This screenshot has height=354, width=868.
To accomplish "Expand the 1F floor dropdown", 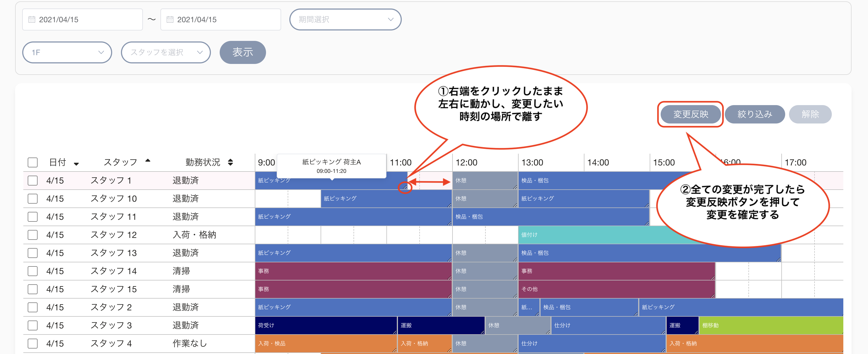I will [x=67, y=52].
